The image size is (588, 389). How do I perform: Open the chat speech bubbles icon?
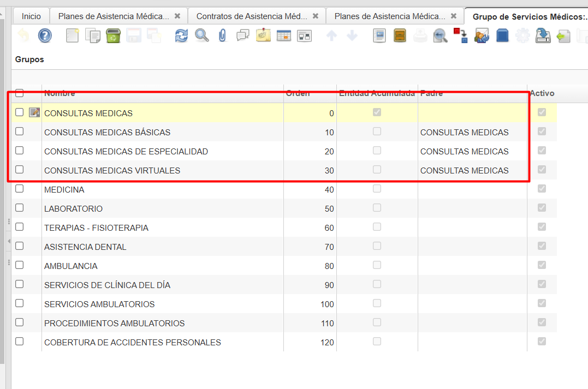click(242, 36)
